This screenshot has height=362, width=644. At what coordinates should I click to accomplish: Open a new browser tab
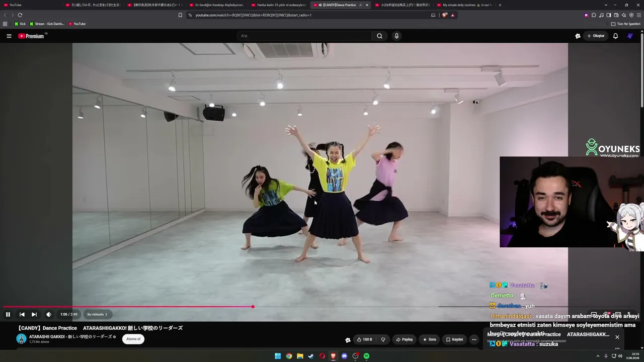point(500,5)
